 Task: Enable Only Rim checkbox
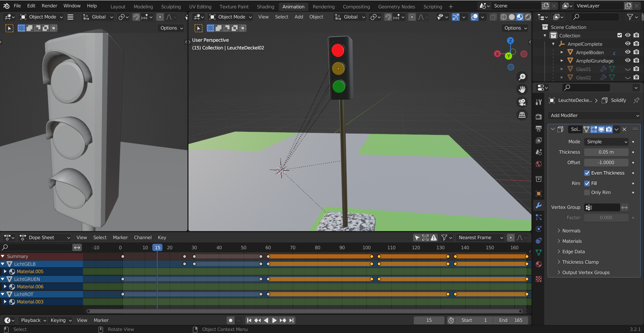tap(587, 192)
